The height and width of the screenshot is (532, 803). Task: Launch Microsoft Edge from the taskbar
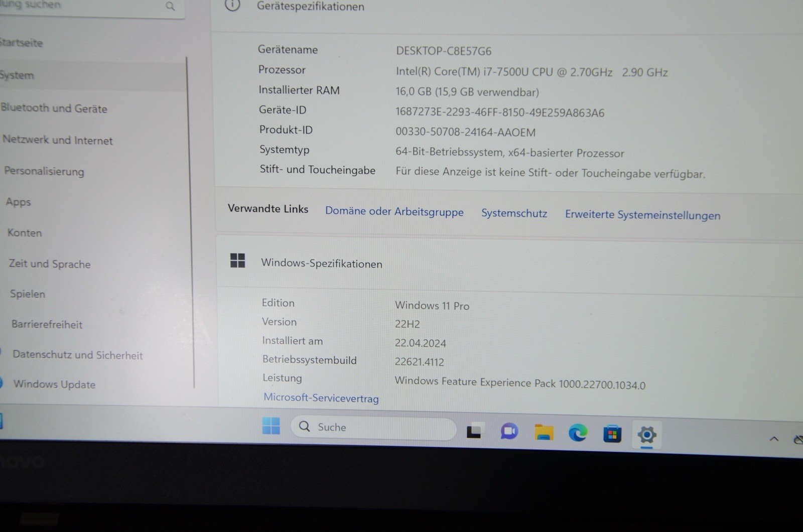pyautogui.click(x=578, y=433)
